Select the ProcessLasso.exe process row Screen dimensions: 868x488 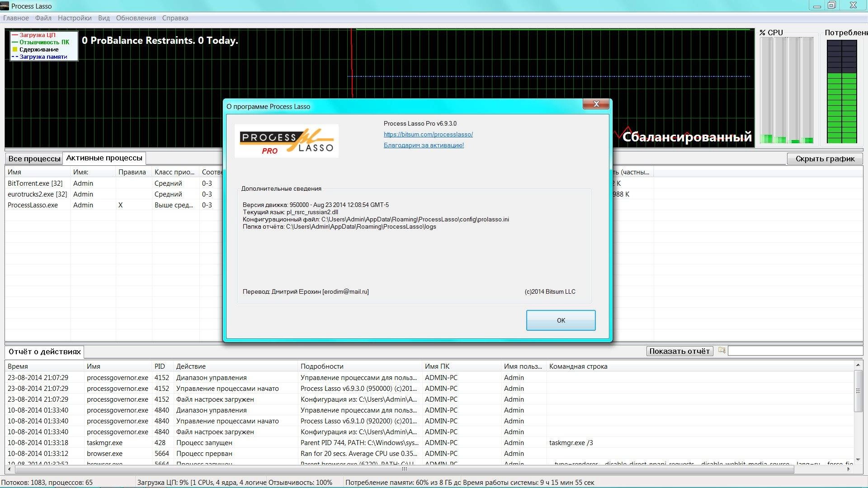[x=114, y=205]
